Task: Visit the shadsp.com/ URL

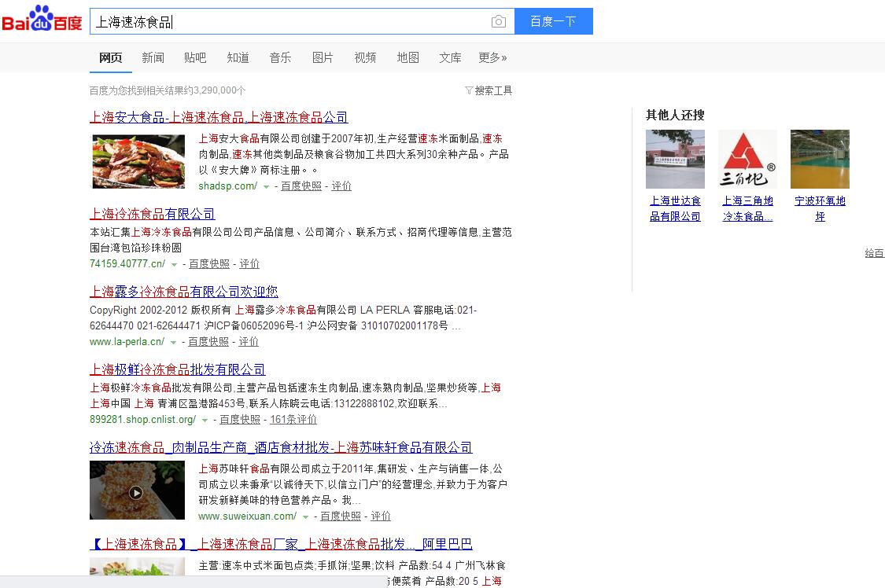Action: [228, 186]
